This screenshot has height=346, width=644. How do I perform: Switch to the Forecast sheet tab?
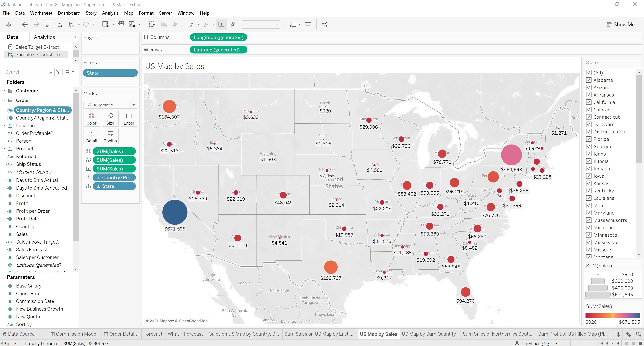[x=153, y=334]
